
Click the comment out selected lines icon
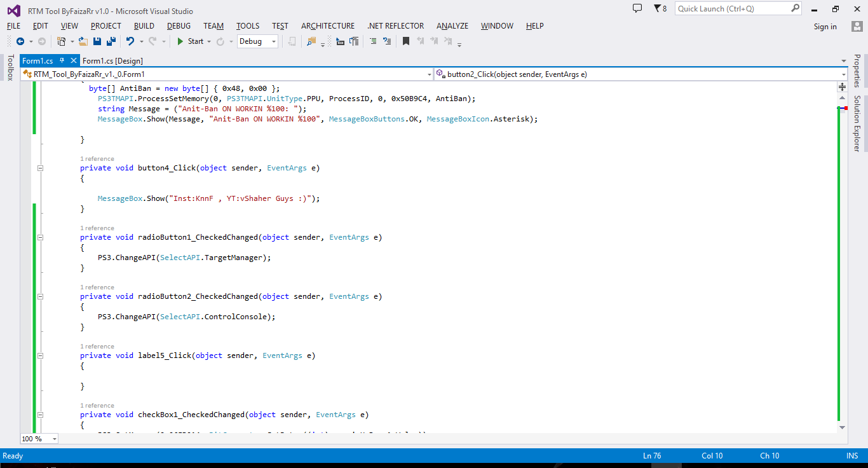tap(373, 41)
